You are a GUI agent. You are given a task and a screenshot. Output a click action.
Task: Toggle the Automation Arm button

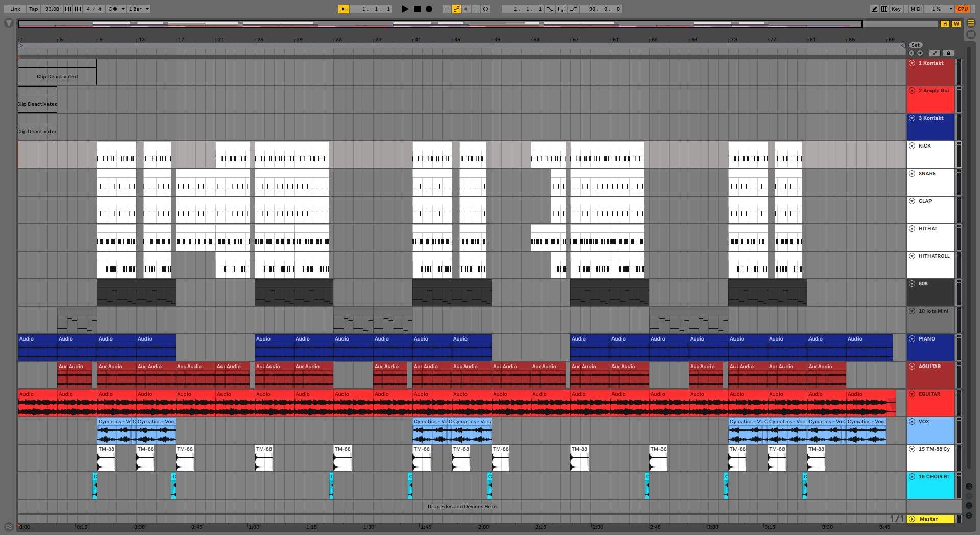point(456,9)
